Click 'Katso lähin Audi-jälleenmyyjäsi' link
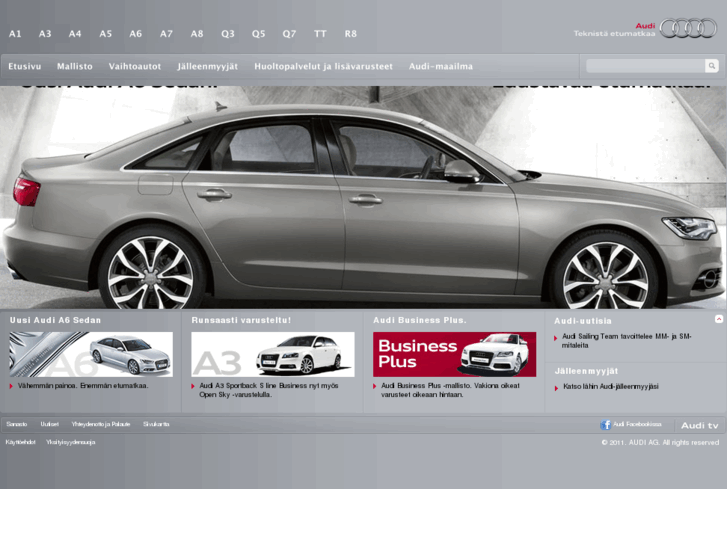 click(x=611, y=386)
